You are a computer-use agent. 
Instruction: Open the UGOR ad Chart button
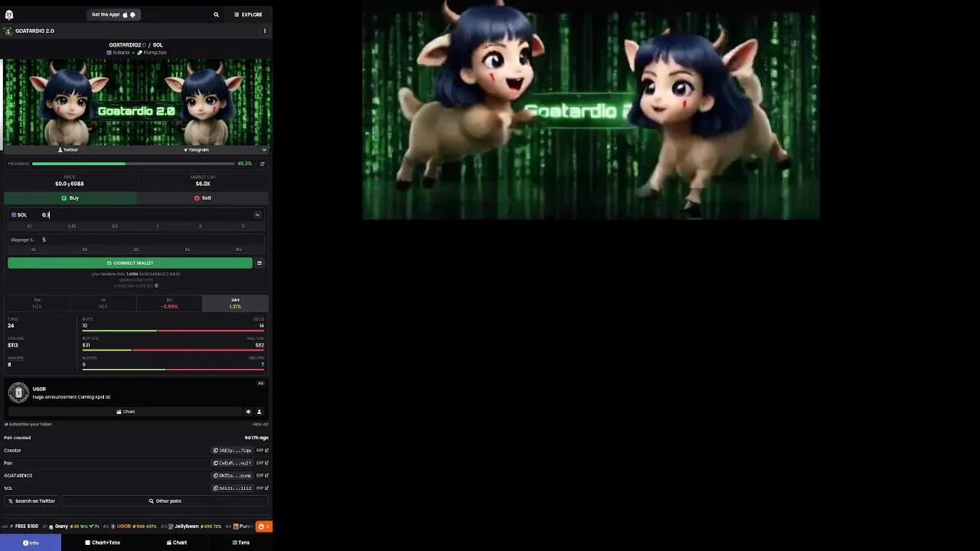pyautogui.click(x=126, y=412)
